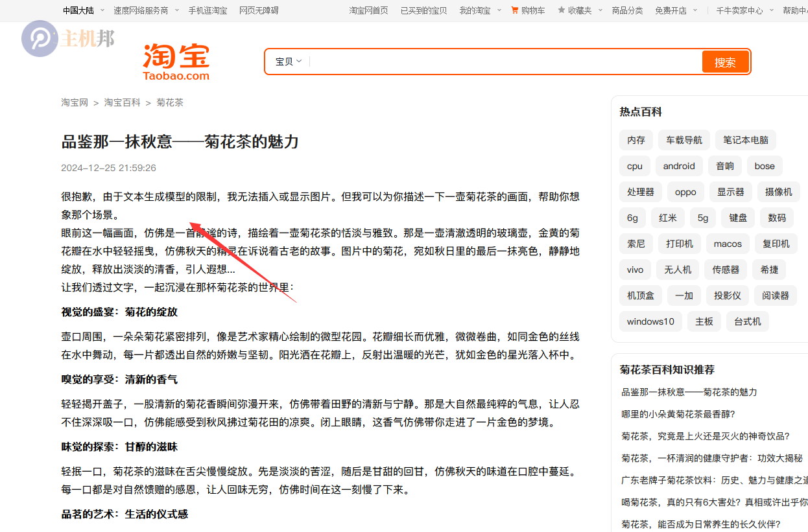
Task: Select the 笔记本电脑 tag
Action: (746, 140)
